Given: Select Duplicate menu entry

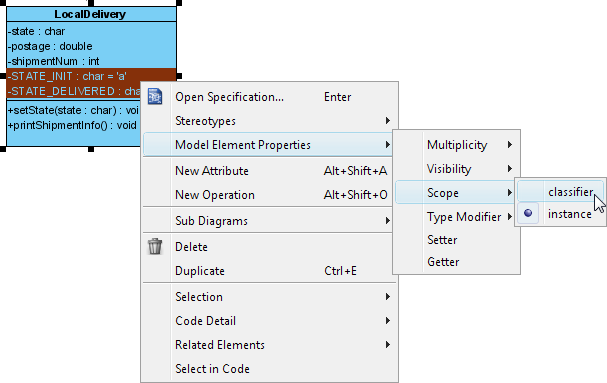Looking at the screenshot, I should pyautogui.click(x=269, y=271).
